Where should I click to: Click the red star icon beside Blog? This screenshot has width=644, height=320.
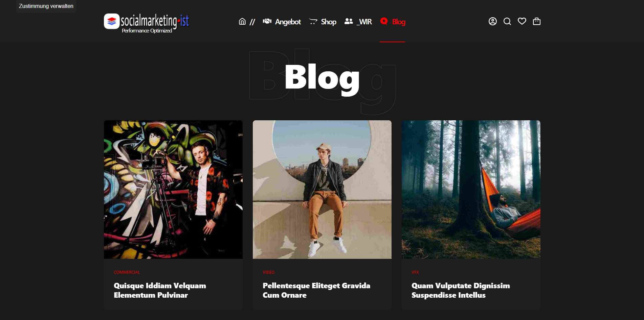tap(384, 21)
